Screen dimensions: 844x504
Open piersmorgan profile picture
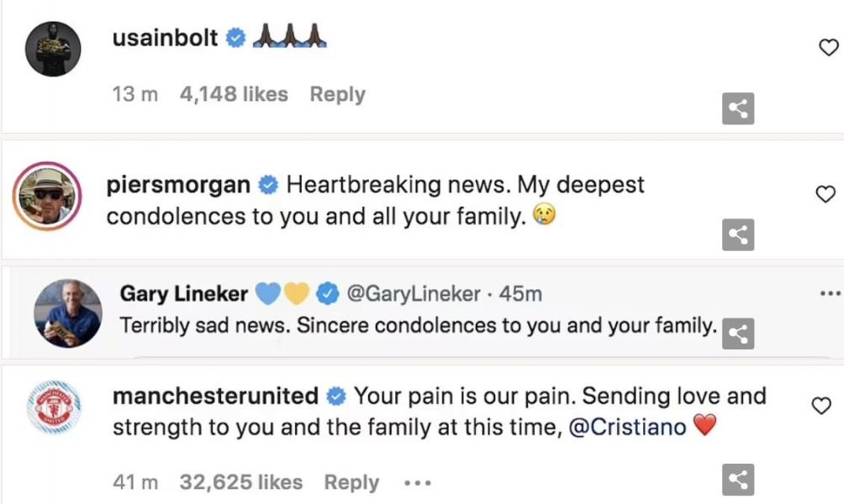click(x=46, y=197)
